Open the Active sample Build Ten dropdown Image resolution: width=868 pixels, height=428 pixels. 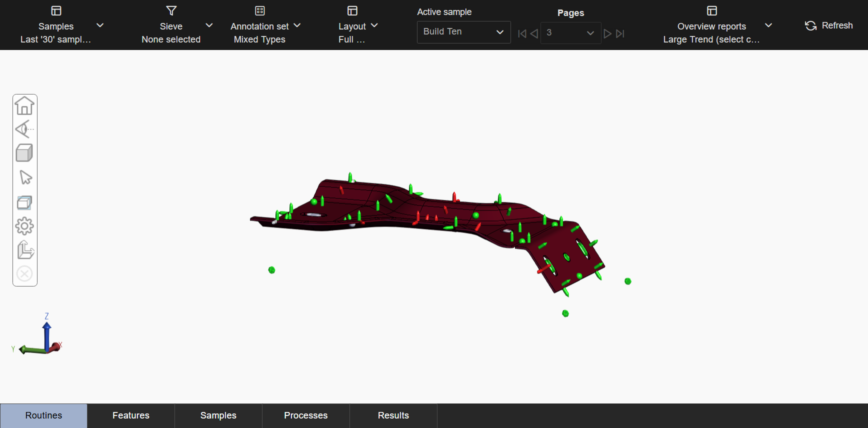463,32
